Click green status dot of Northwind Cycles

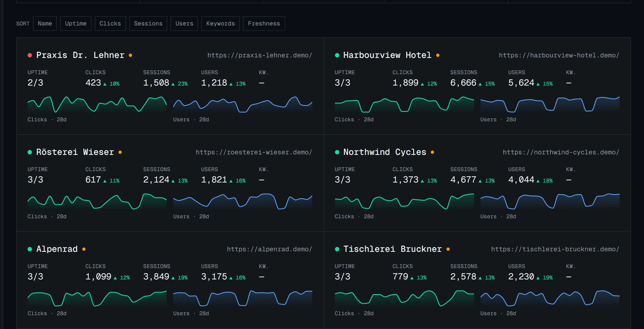[x=337, y=152]
